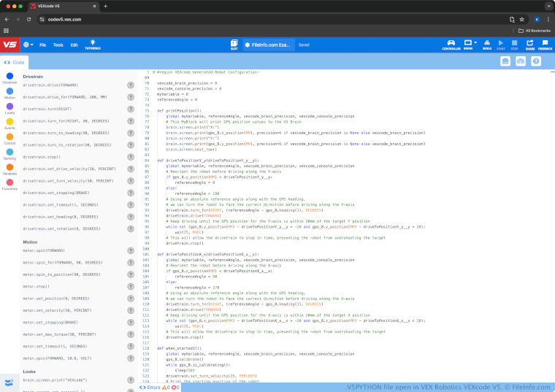Select the Sensing category circle
The width and height of the screenshot is (555, 392).
[10, 152]
